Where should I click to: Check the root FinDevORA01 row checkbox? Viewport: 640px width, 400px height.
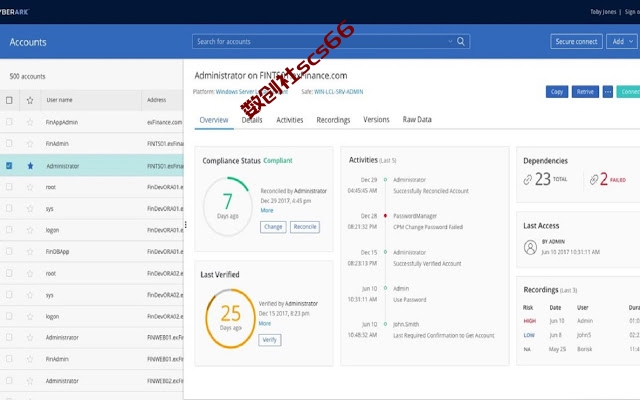point(9,187)
